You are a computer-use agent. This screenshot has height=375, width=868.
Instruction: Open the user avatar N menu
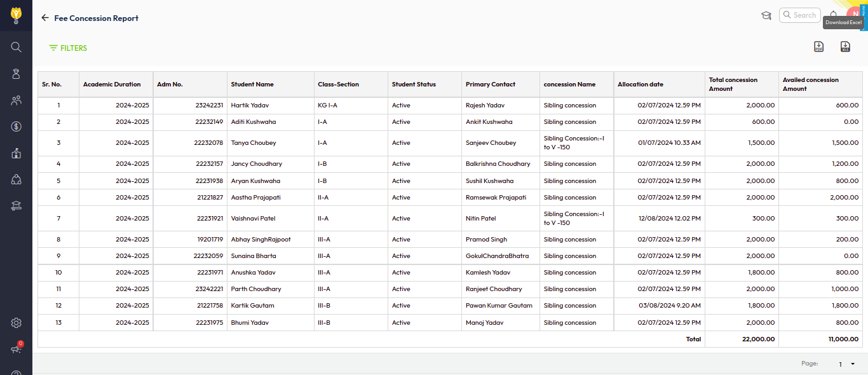(853, 15)
